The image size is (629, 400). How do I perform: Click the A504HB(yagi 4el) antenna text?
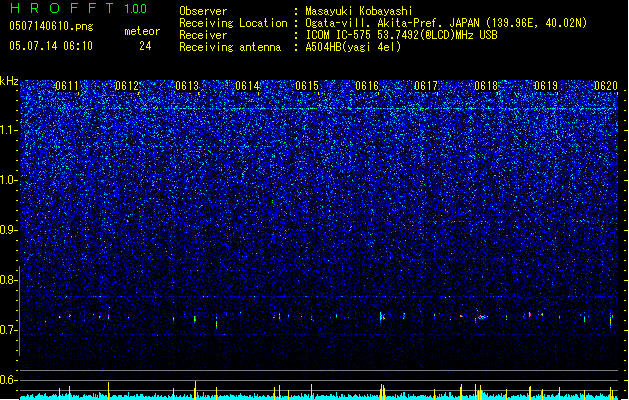click(x=353, y=47)
